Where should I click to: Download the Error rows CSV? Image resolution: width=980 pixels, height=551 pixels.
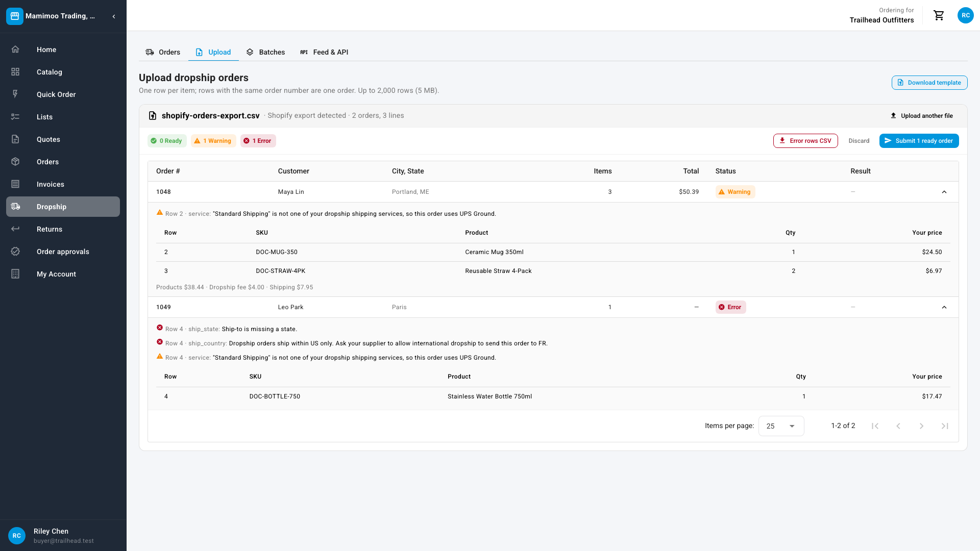pos(805,141)
